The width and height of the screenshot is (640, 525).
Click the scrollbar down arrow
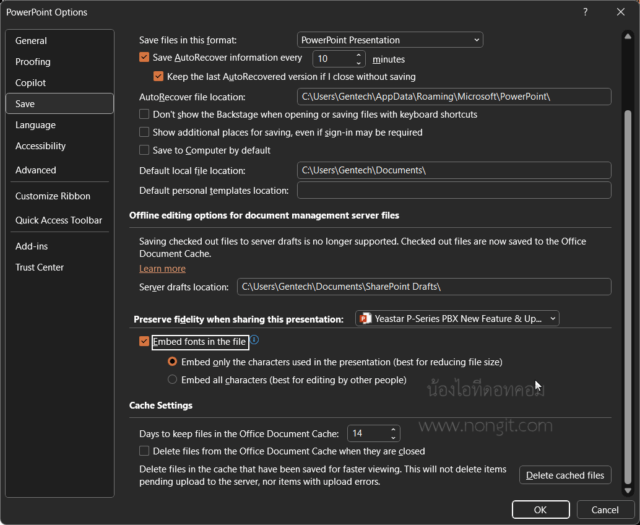coord(628,491)
